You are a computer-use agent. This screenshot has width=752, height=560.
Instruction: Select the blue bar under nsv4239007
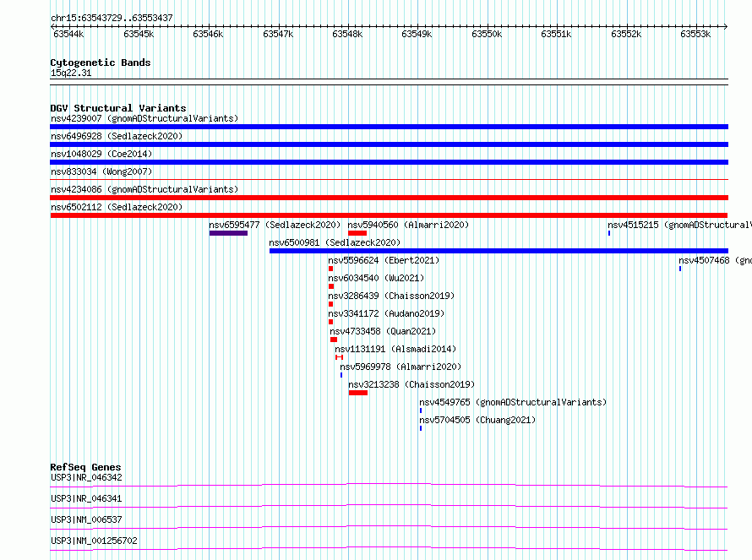389,127
